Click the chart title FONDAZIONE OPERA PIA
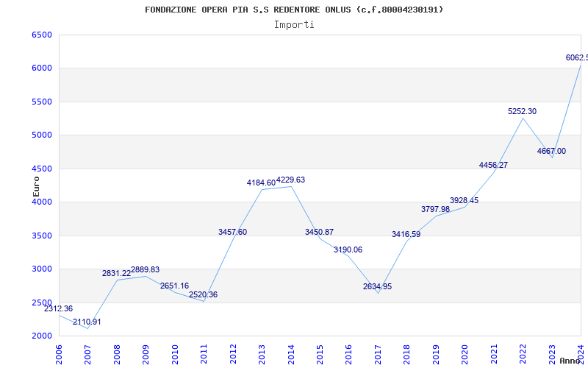This screenshot has height=368, width=588. click(294, 10)
